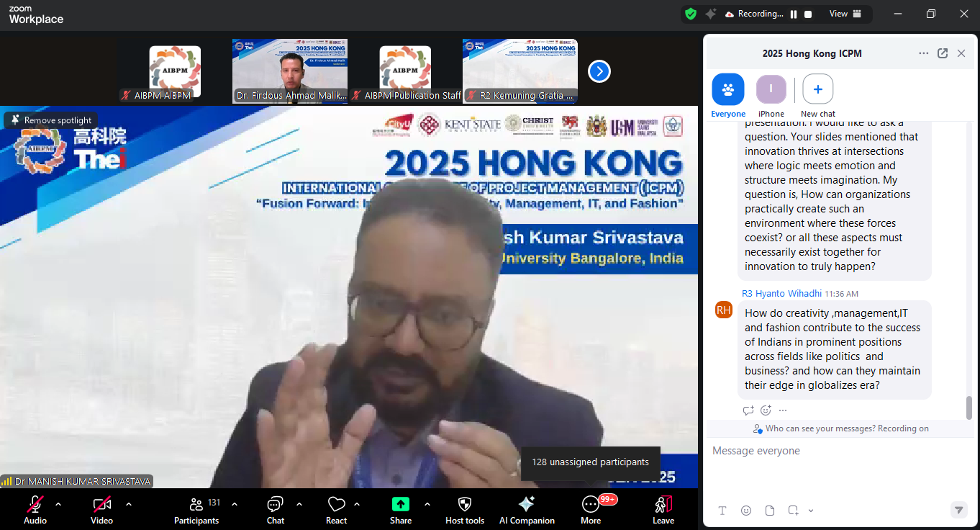Expand the Audio options chevron
Screen dimensions: 980x530
[x=58, y=504]
